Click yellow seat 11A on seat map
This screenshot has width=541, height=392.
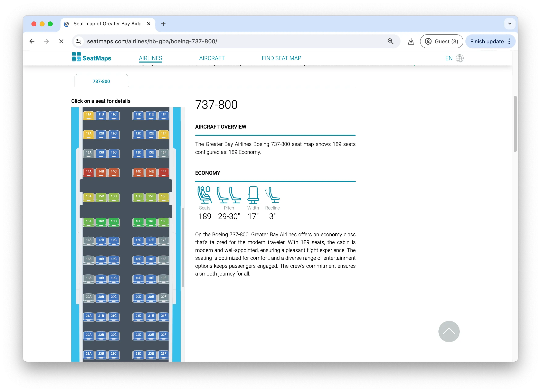88,115
